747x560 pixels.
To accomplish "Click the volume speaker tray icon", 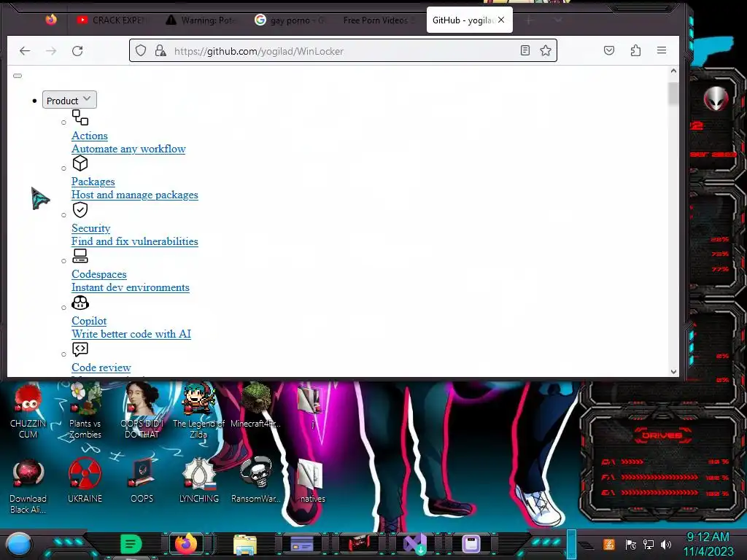I will [666, 544].
